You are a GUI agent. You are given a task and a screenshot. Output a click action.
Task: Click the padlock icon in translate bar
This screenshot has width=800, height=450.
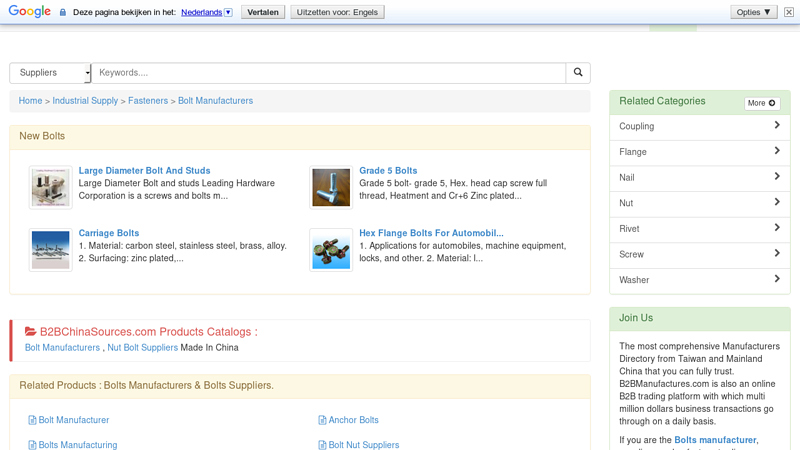pos(63,12)
